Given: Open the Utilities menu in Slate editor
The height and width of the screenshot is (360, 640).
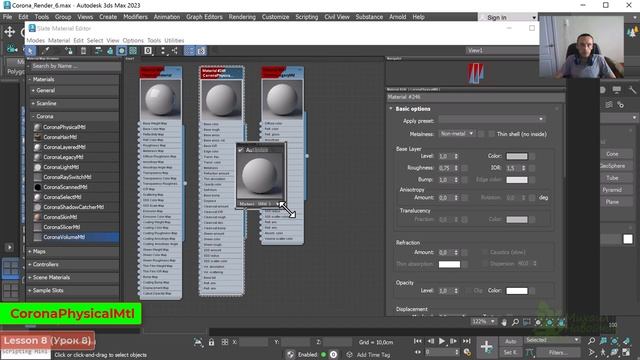Looking at the screenshot, I should point(174,40).
